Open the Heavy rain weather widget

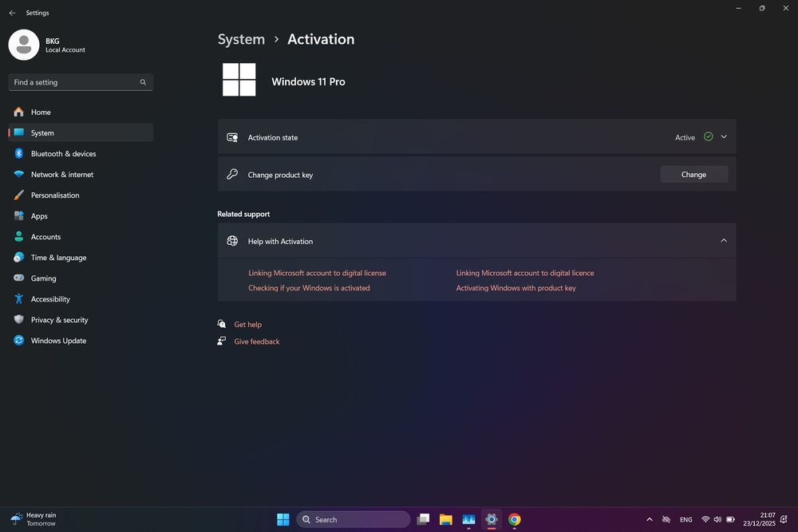pos(34,519)
